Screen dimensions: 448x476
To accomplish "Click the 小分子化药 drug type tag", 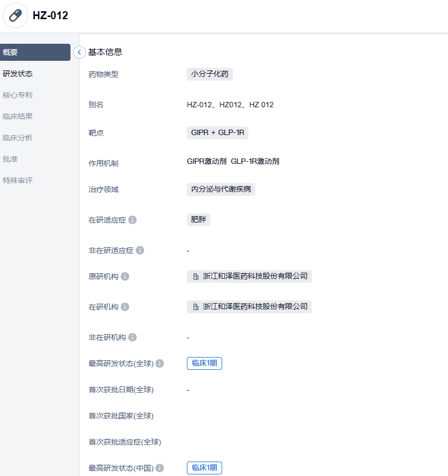I will point(209,74).
